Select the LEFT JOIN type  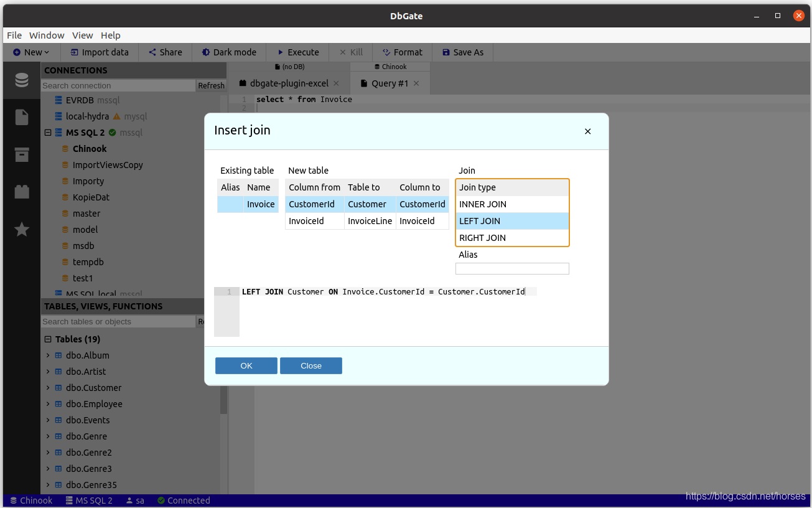[x=512, y=221]
